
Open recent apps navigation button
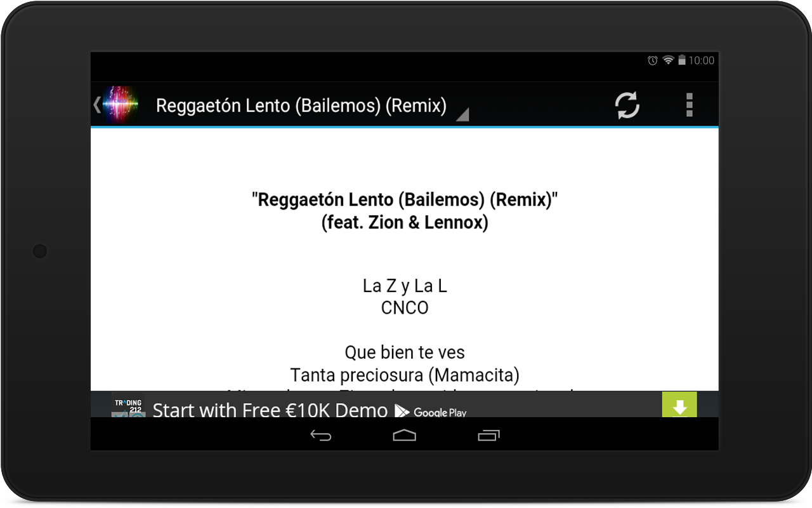click(x=488, y=435)
